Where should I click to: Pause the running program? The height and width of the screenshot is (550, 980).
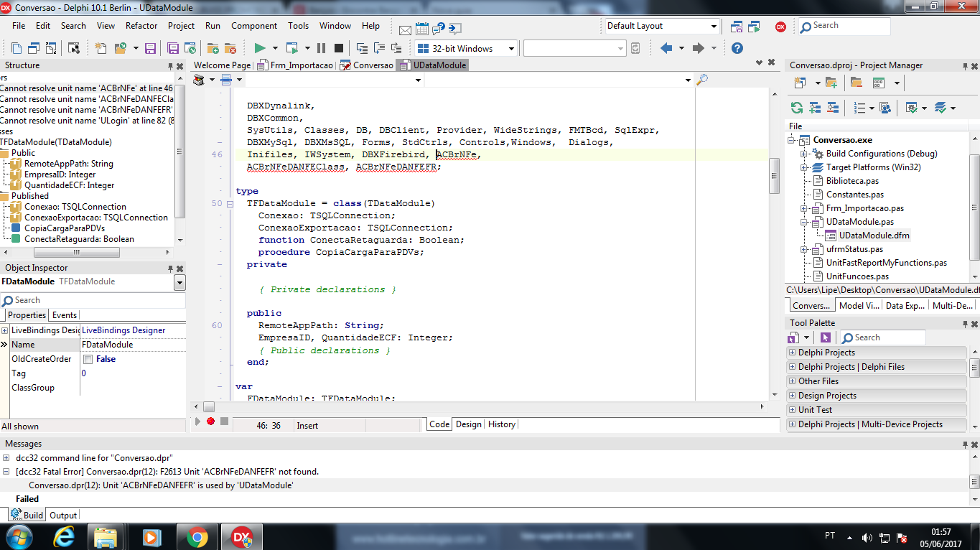pos(321,48)
